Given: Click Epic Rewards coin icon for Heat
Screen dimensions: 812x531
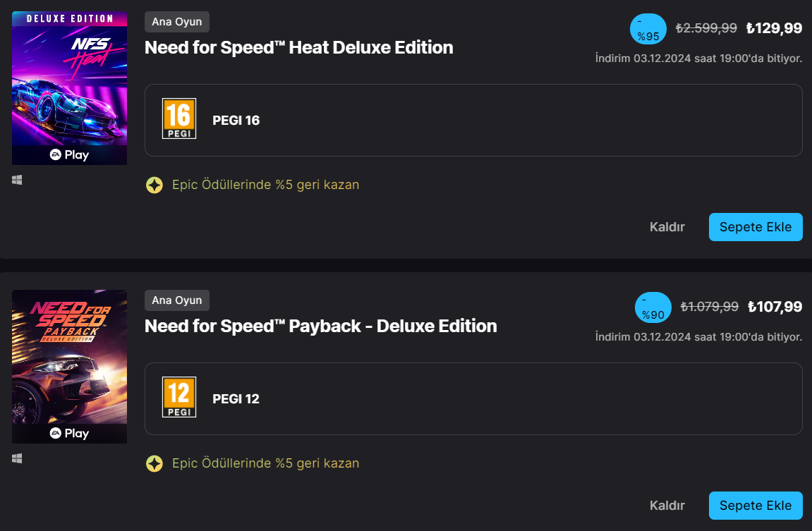Looking at the screenshot, I should [x=154, y=185].
